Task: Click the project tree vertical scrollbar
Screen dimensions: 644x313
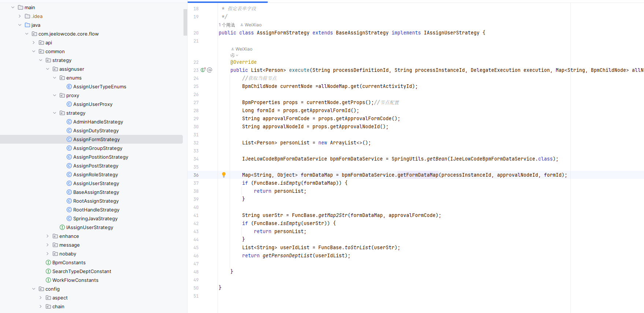Action: [185, 22]
